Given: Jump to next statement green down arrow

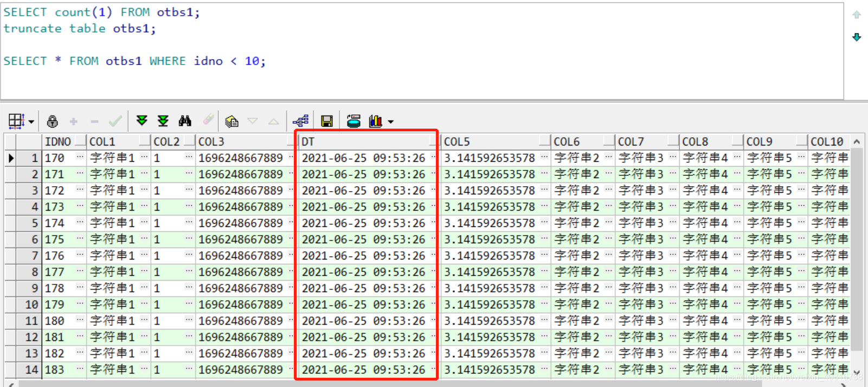Looking at the screenshot, I should pos(857,37).
